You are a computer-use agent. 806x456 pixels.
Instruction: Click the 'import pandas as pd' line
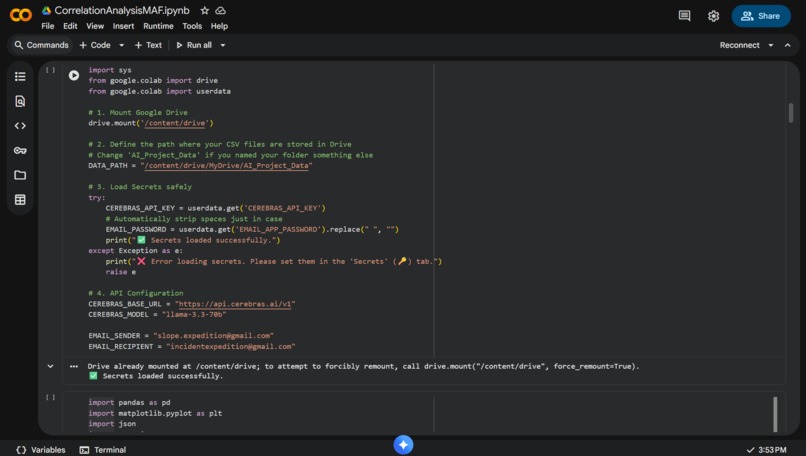[129, 403]
